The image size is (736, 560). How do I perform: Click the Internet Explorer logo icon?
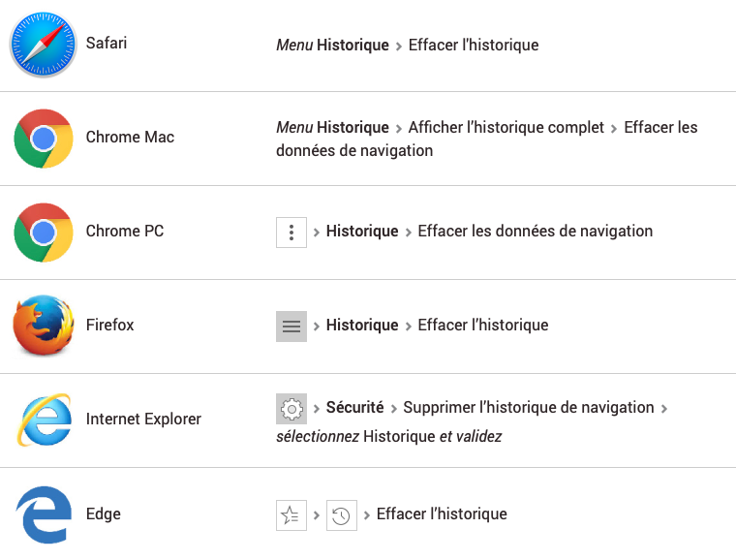coord(45,420)
